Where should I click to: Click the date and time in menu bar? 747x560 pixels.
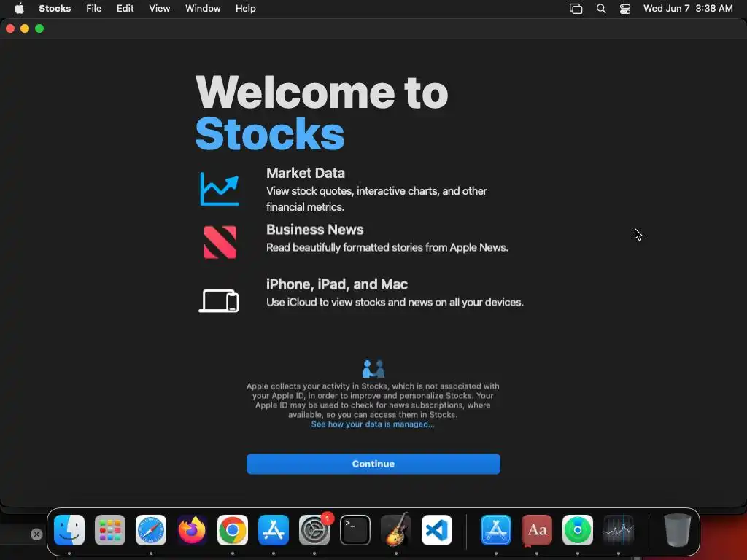coord(688,9)
